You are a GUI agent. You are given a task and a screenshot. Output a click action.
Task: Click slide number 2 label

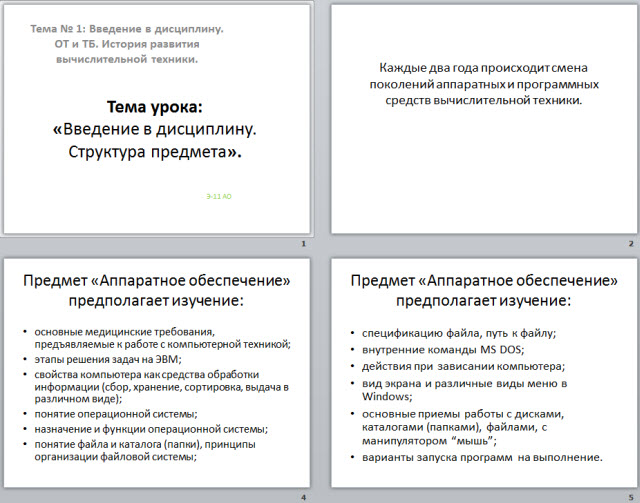[631, 244]
